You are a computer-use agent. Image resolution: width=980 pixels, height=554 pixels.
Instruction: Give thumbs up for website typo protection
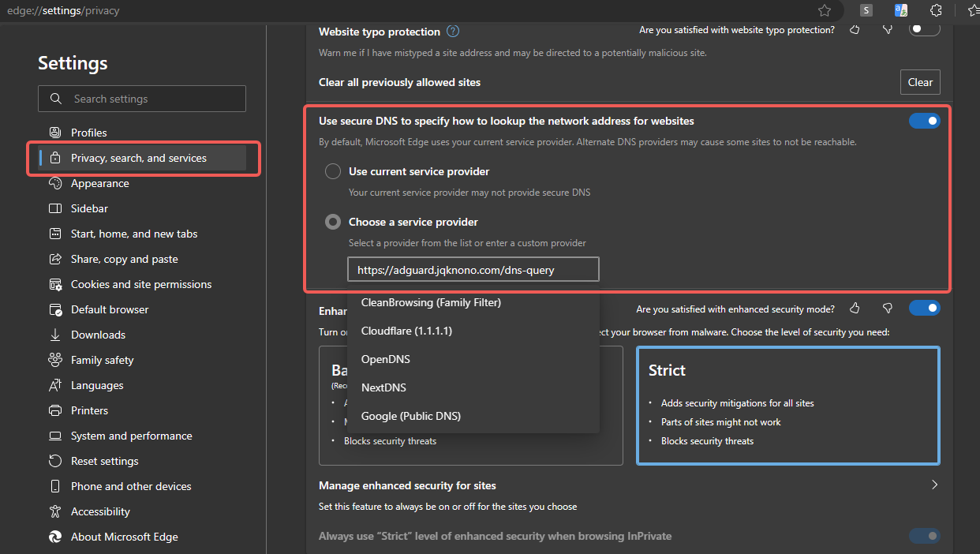855,30
